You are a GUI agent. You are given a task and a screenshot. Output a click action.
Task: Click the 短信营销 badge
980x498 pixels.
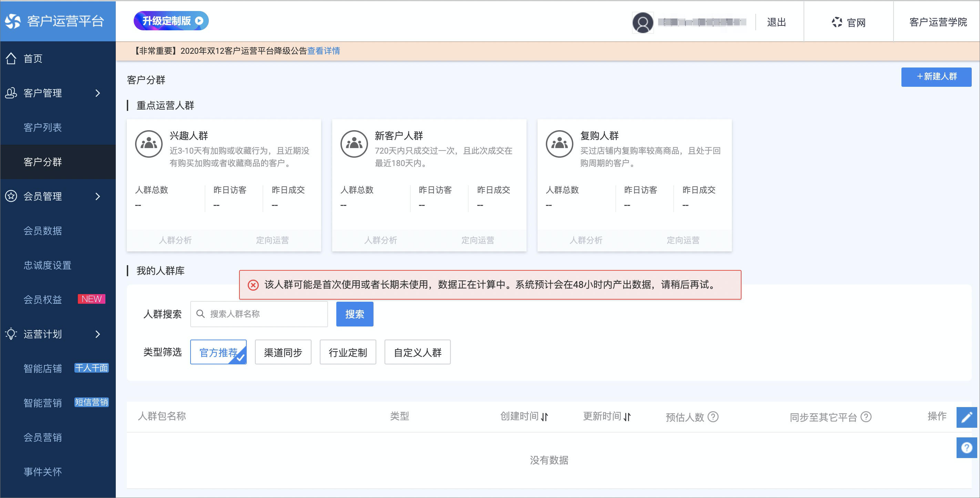(91, 402)
